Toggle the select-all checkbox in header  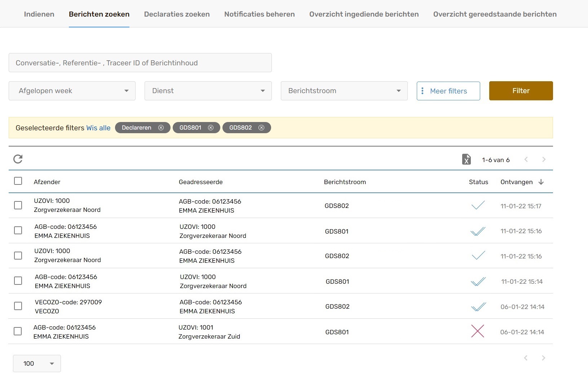click(18, 181)
